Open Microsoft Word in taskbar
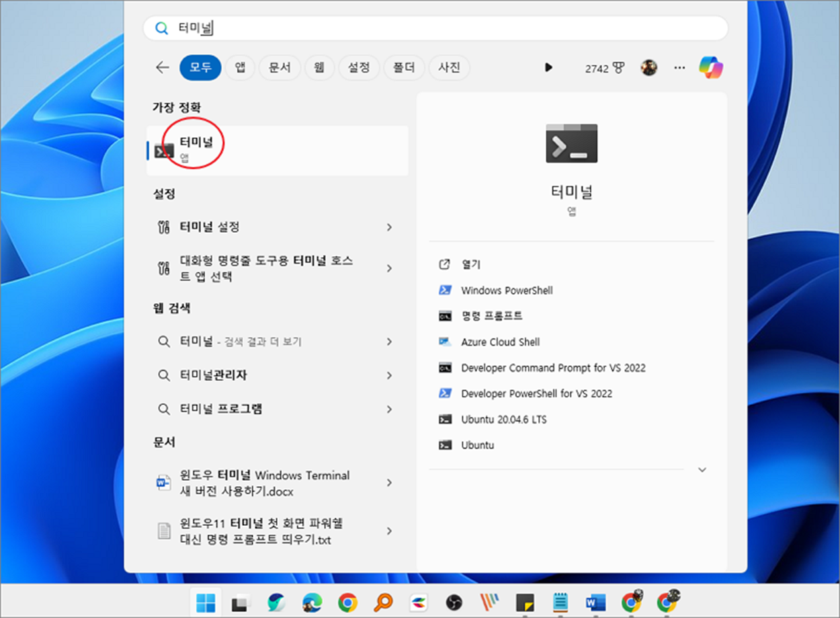This screenshot has height=618, width=840. tap(596, 603)
